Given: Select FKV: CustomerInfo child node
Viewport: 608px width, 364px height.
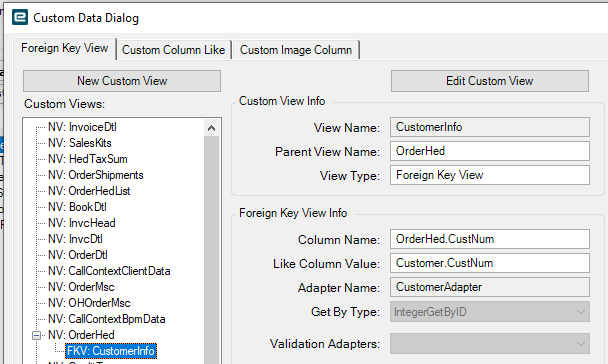Looking at the screenshot, I should pyautogui.click(x=111, y=351).
